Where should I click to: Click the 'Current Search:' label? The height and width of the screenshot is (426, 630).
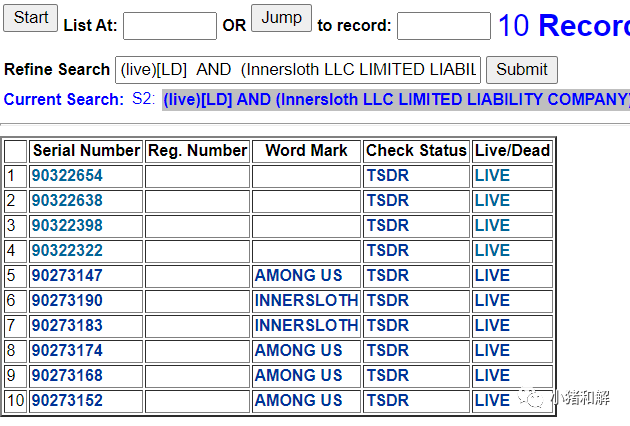(x=64, y=100)
